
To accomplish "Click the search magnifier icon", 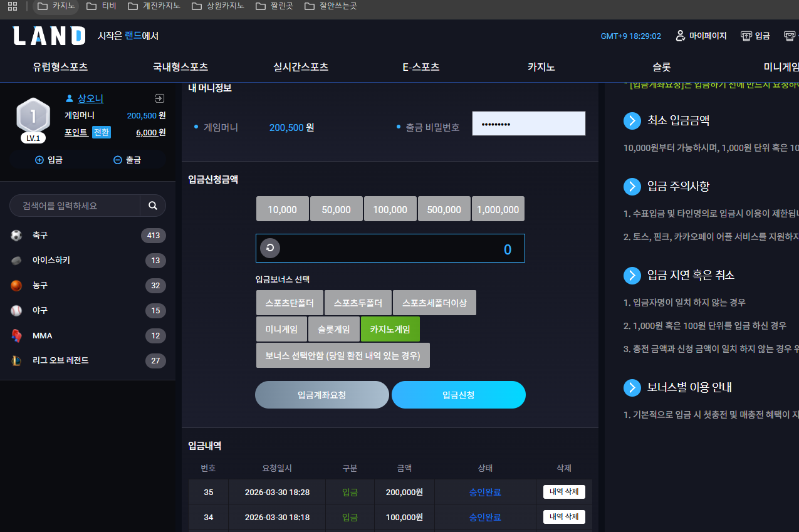I will click(152, 206).
